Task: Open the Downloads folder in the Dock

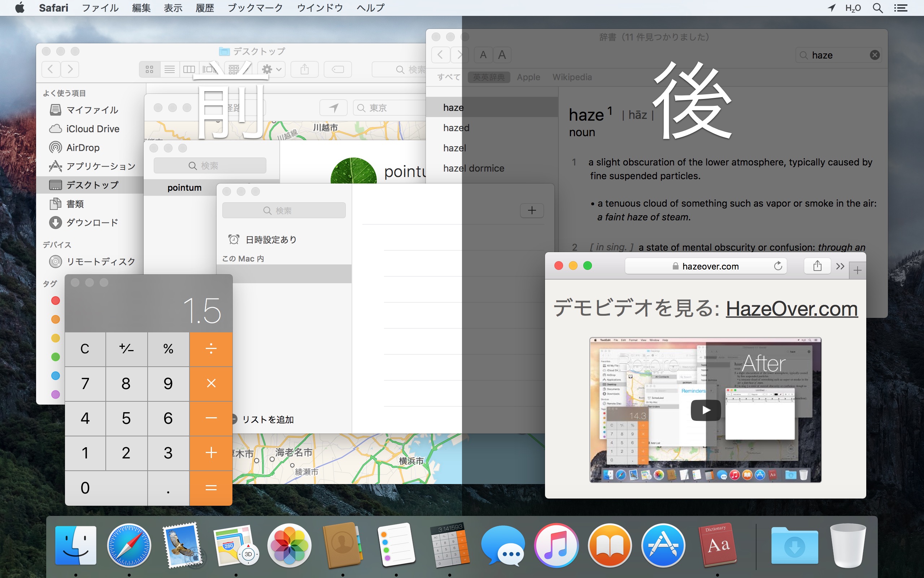Action: 794,545
